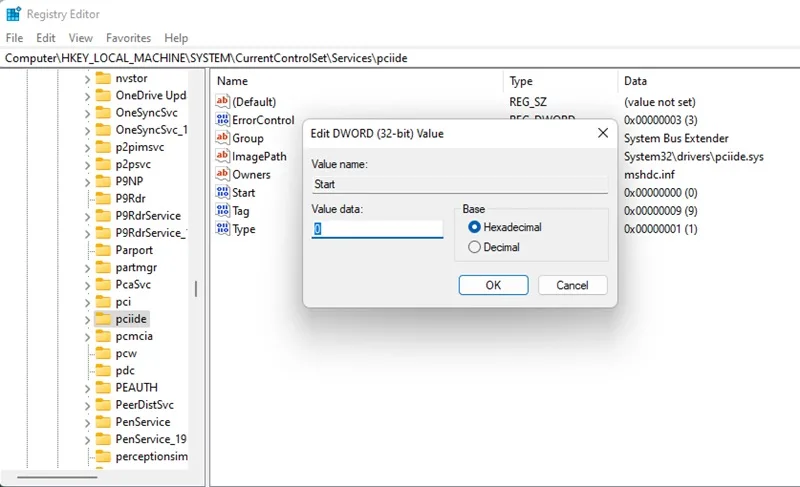Open the Favorites menu
The height and width of the screenshot is (487, 800).
(129, 38)
